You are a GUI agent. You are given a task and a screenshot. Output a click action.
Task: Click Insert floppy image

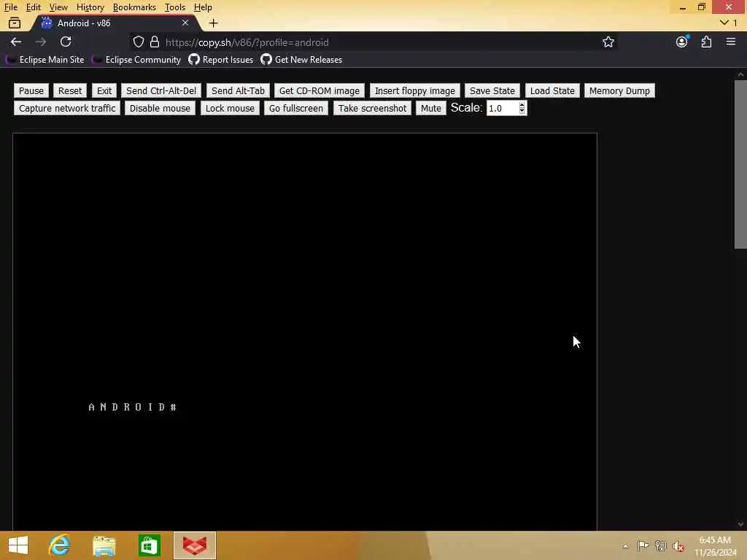(415, 90)
